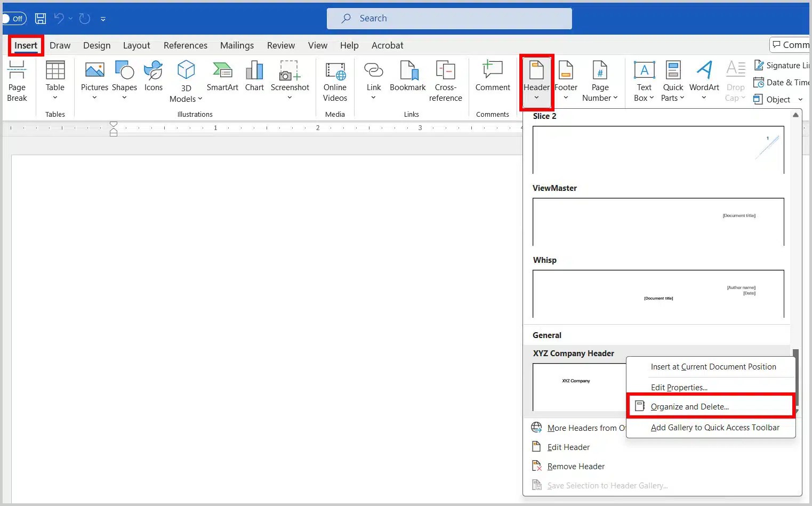Click the header gallery scroll up arrow
This screenshot has width=812, height=506.
tap(795, 115)
